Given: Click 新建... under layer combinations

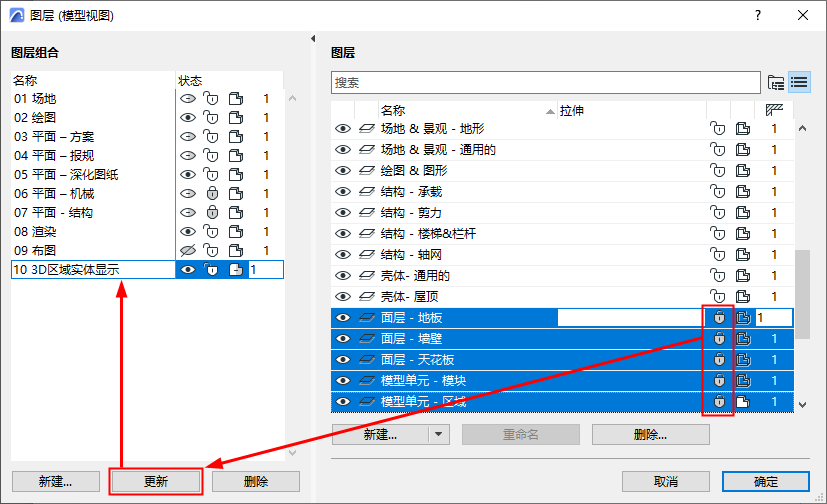Looking at the screenshot, I should 56,481.
